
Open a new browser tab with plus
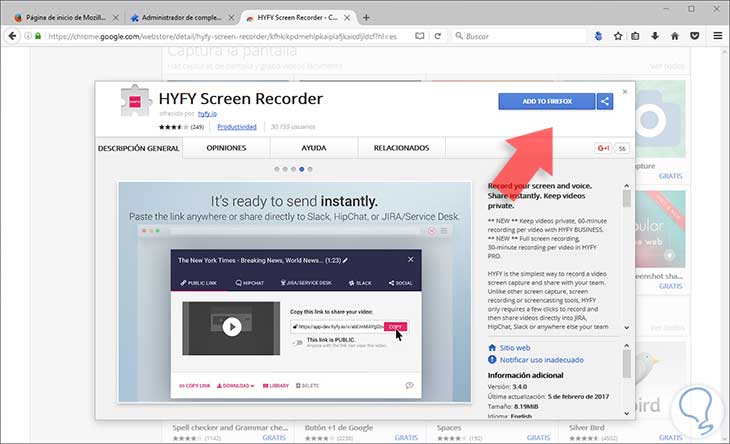366,18
